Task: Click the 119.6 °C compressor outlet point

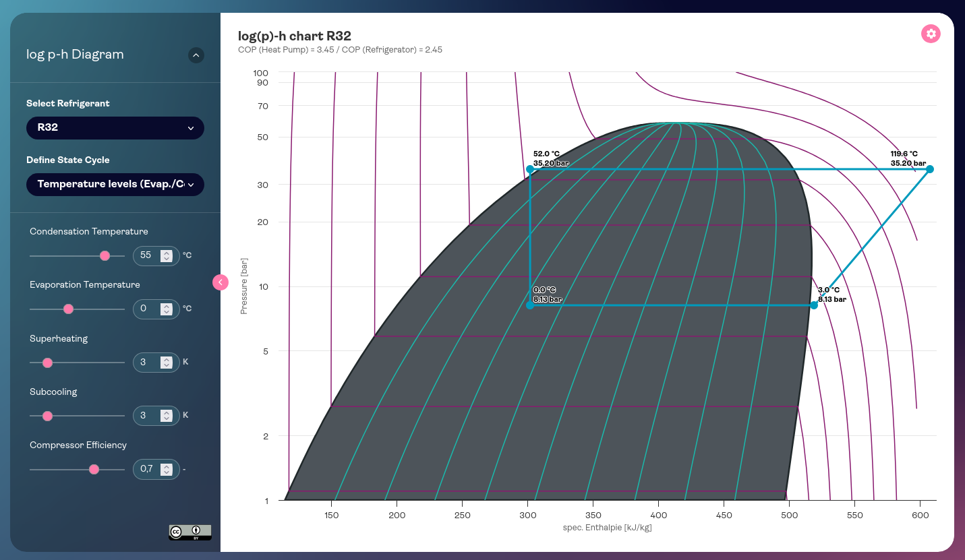Action: (929, 169)
